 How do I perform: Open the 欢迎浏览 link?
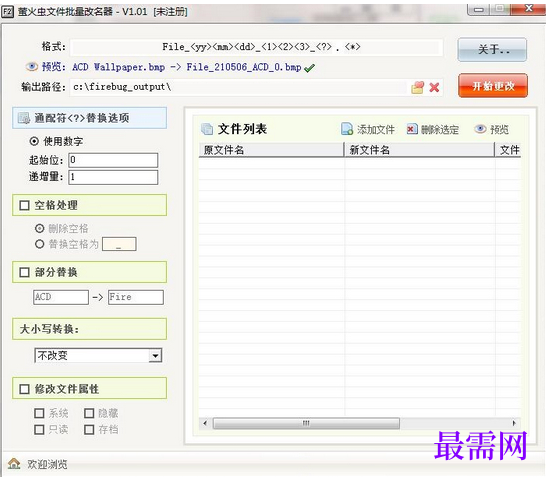pos(47,464)
